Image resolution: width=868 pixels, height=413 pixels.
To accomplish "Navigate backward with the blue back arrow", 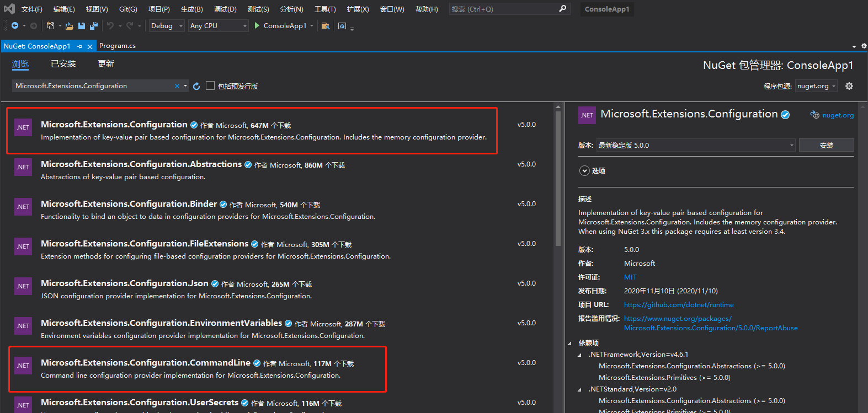I will [15, 26].
